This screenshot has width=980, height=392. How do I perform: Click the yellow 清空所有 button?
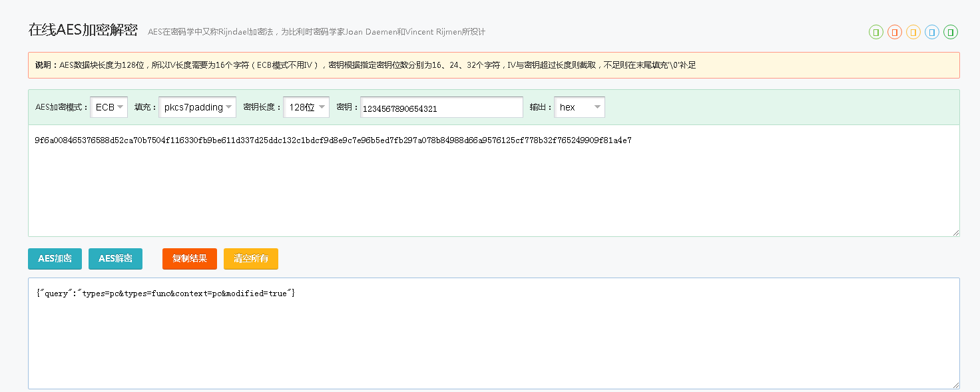(x=251, y=259)
